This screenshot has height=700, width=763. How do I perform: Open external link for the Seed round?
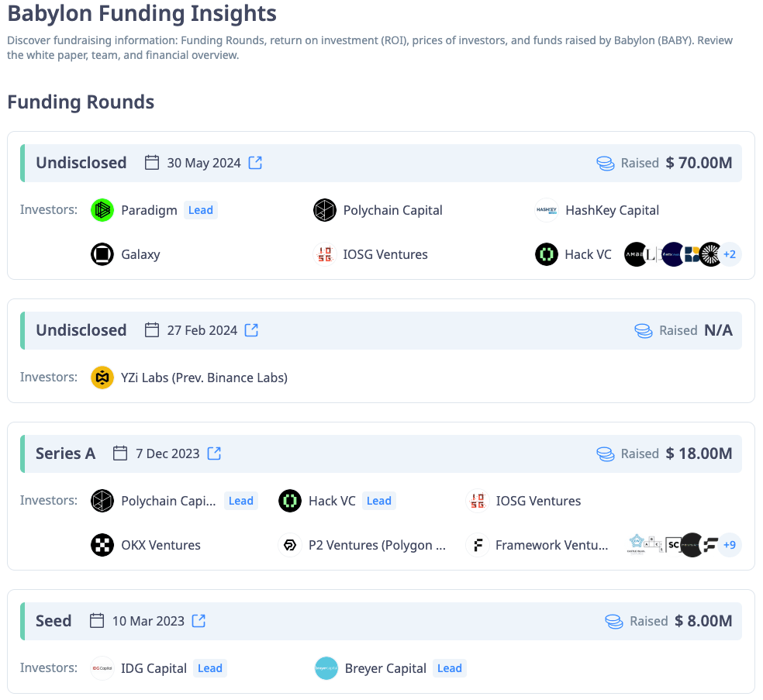click(198, 620)
